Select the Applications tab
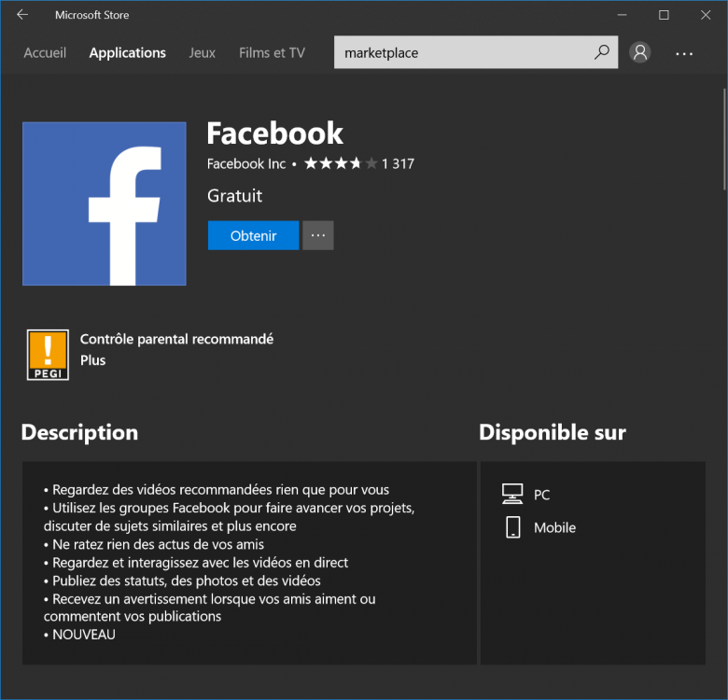Image resolution: width=728 pixels, height=700 pixels. click(127, 53)
